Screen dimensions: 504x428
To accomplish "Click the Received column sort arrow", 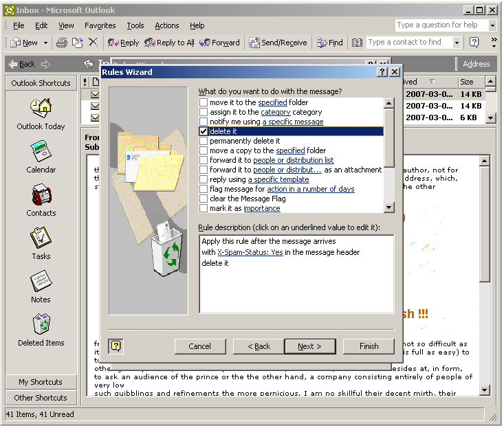I will tap(432, 82).
